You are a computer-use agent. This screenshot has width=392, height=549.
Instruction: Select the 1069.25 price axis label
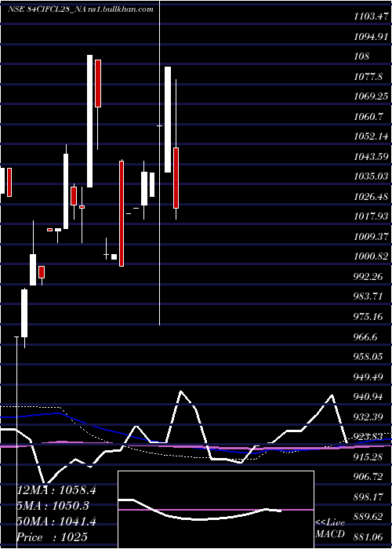pos(371,96)
